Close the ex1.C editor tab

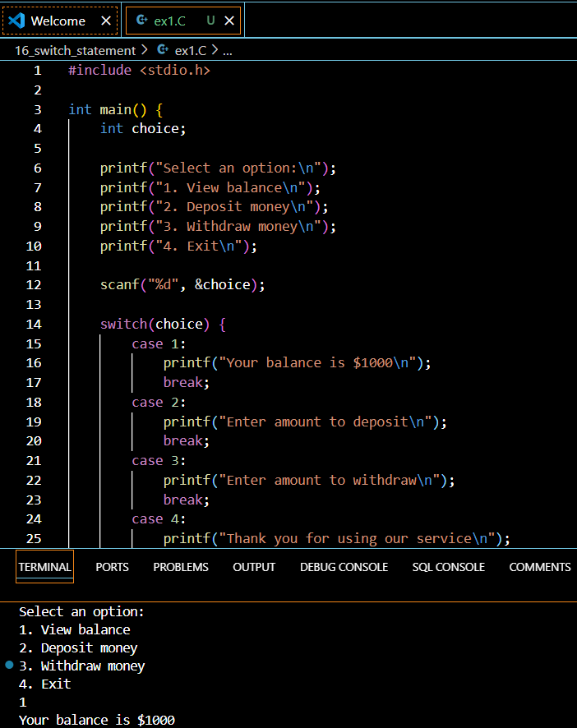[x=231, y=21]
